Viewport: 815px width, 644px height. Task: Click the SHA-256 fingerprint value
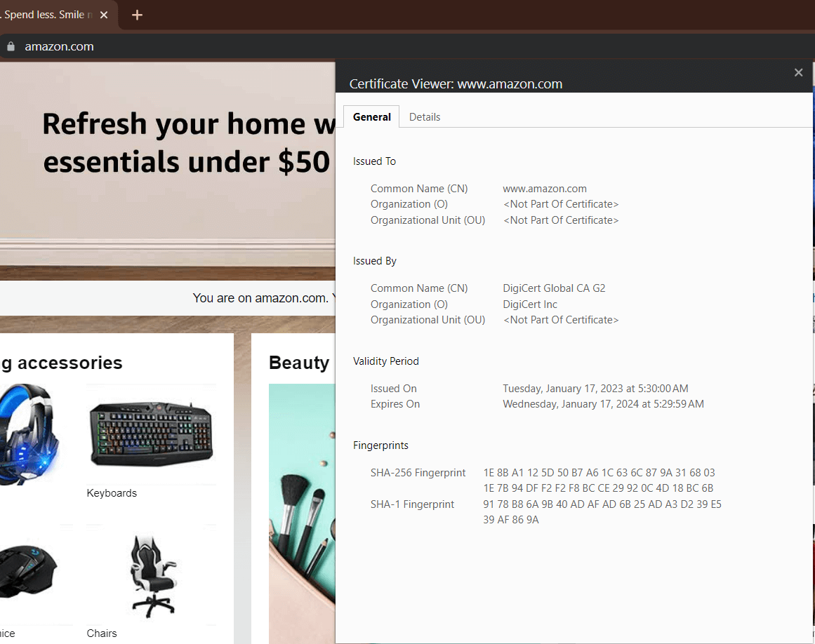[599, 481]
